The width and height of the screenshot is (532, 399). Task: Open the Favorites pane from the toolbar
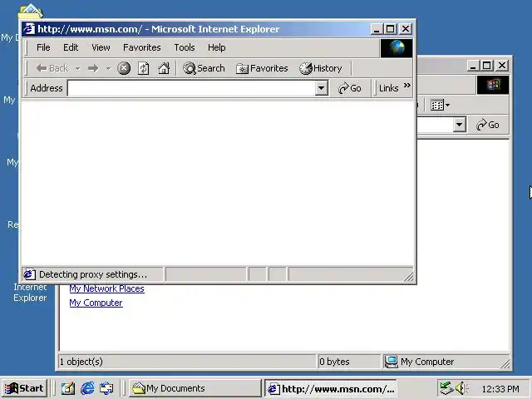pyautogui.click(x=262, y=68)
